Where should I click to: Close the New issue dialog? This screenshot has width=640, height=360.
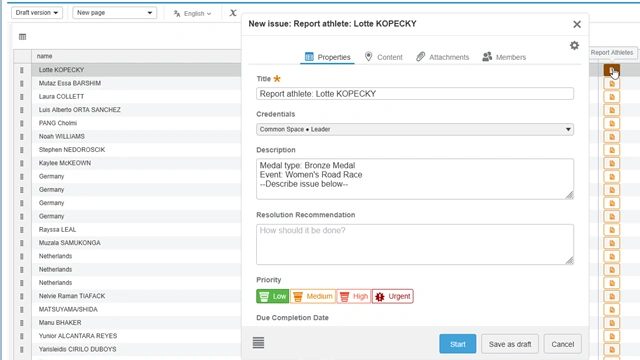point(577,24)
